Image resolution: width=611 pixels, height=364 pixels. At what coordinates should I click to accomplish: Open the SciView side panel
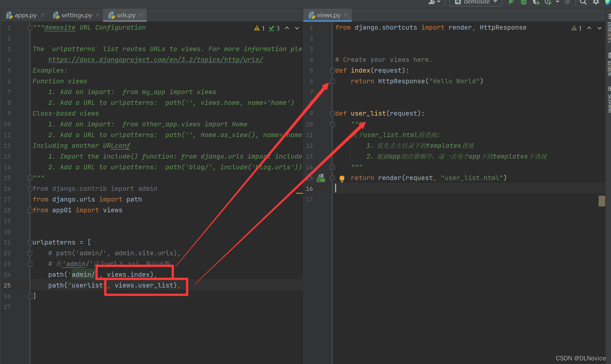[608, 100]
